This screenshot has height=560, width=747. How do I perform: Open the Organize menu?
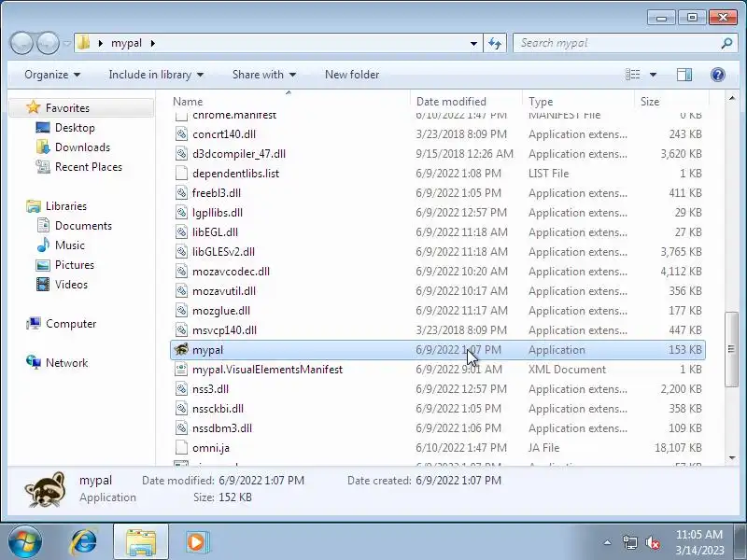click(x=52, y=75)
